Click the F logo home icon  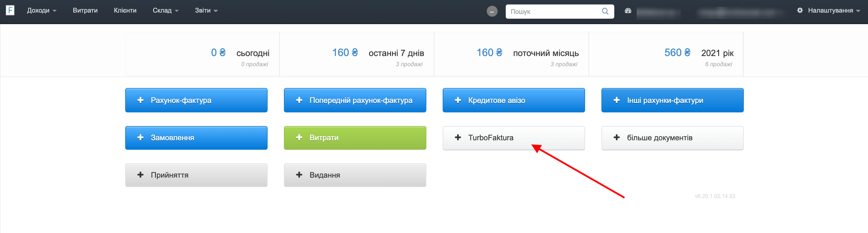click(x=10, y=10)
